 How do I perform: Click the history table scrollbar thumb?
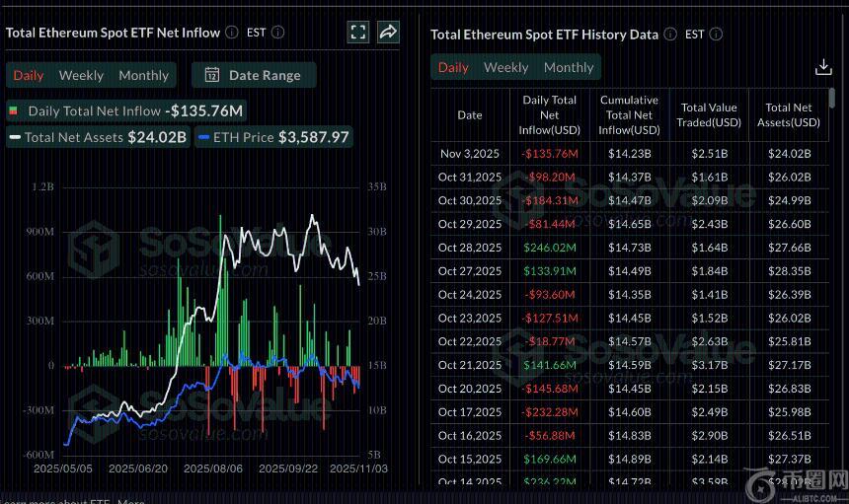[831, 98]
